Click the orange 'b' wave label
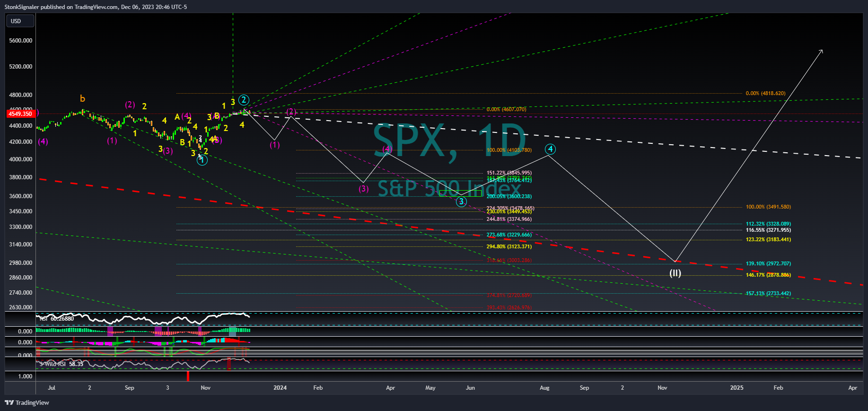The image size is (868, 411). tap(82, 98)
